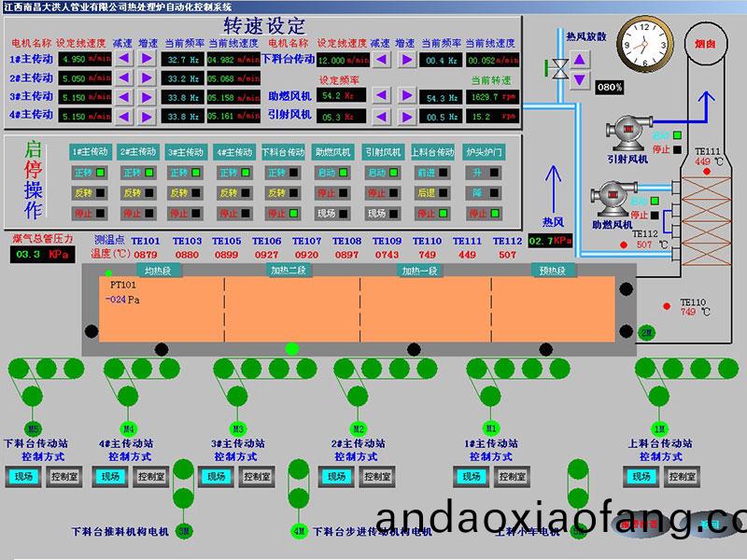Edit 1#主传动 set speed 4.950
747x560 pixels.
click(x=85, y=59)
